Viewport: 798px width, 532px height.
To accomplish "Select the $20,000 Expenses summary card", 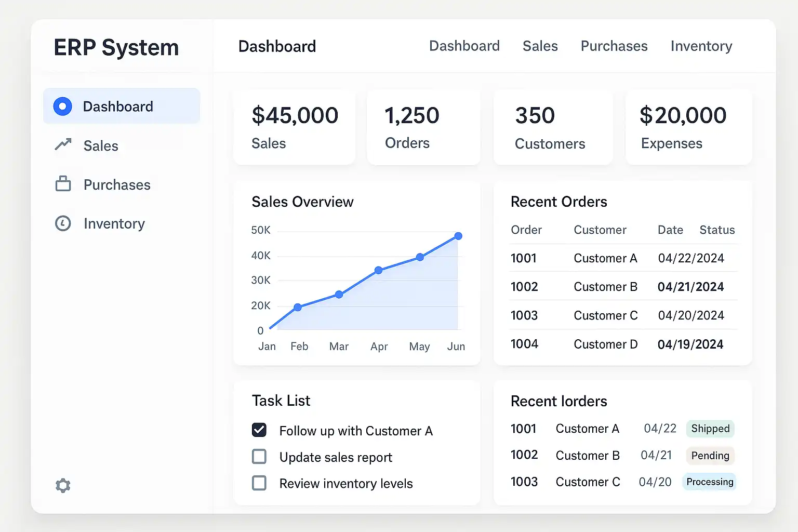I will 688,127.
